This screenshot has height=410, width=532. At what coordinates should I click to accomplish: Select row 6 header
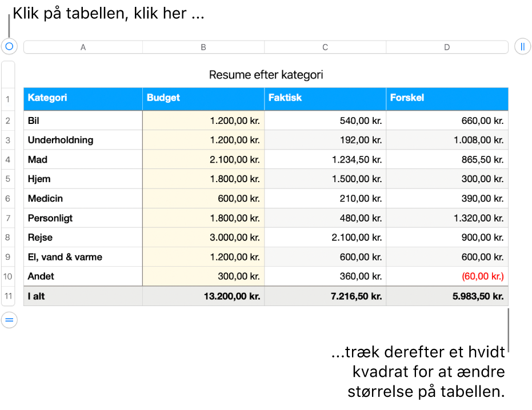click(8, 198)
